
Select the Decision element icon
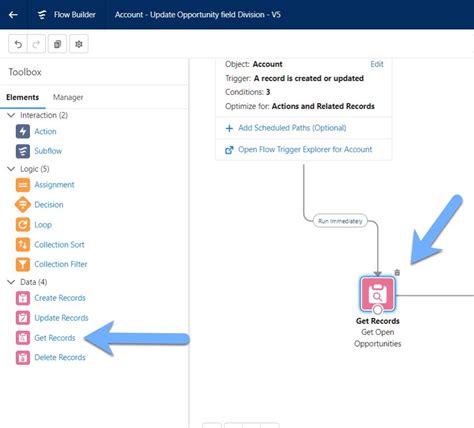click(x=23, y=204)
